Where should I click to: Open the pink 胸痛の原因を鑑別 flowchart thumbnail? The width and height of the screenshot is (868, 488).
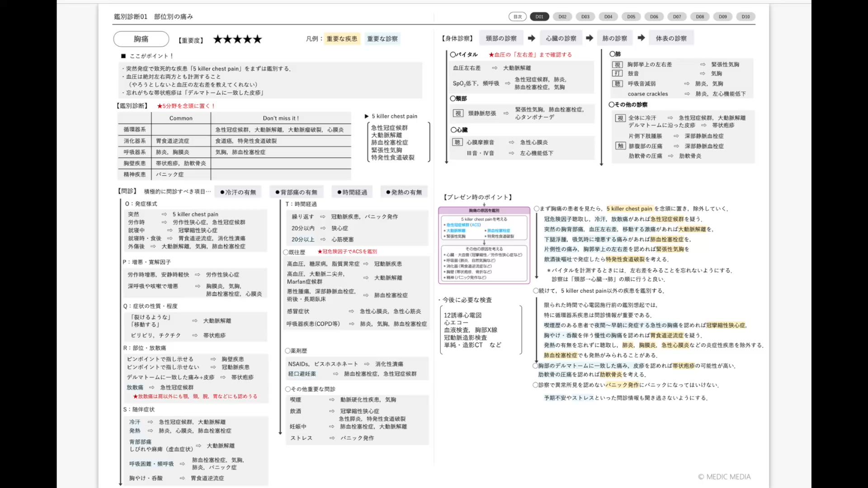tap(484, 245)
